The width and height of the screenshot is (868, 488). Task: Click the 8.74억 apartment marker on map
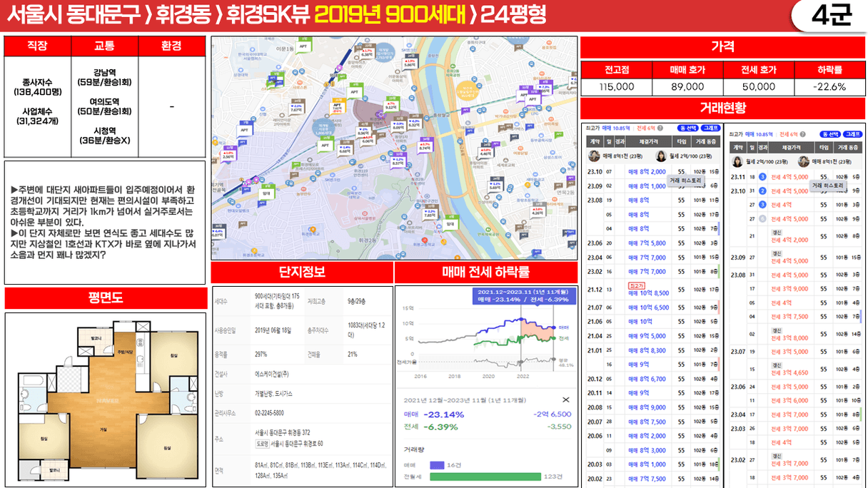[425, 145]
